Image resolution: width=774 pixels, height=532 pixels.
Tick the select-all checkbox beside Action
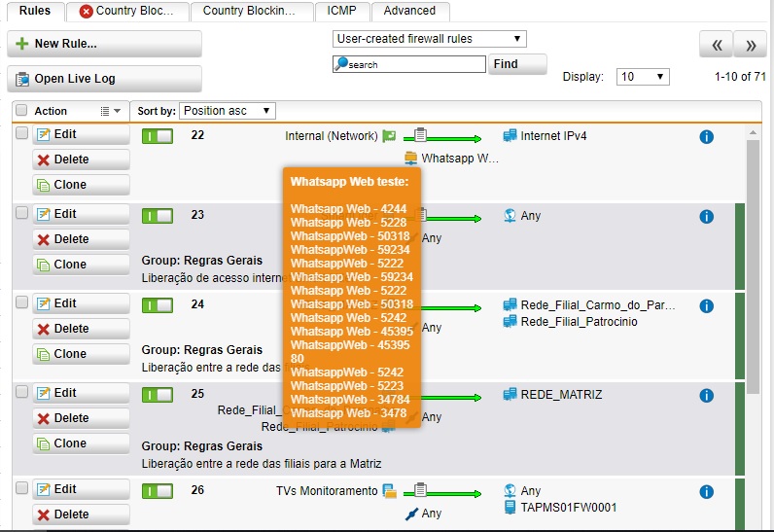[x=21, y=110]
